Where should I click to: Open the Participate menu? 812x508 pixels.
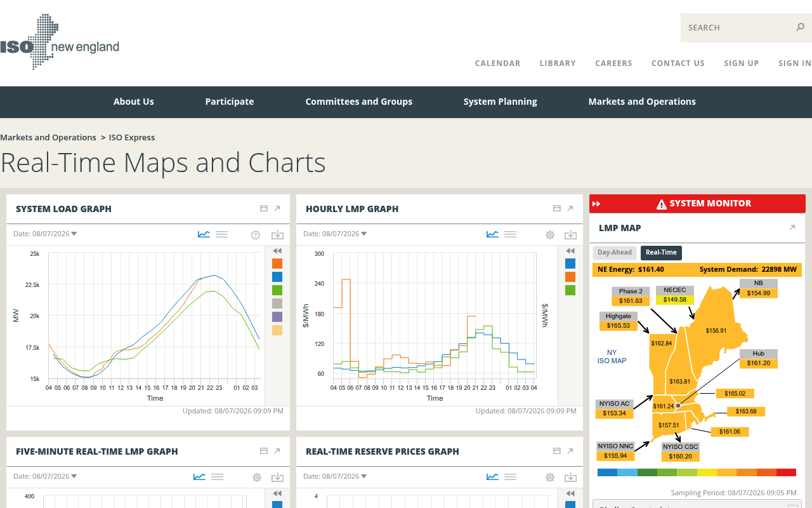(x=230, y=102)
